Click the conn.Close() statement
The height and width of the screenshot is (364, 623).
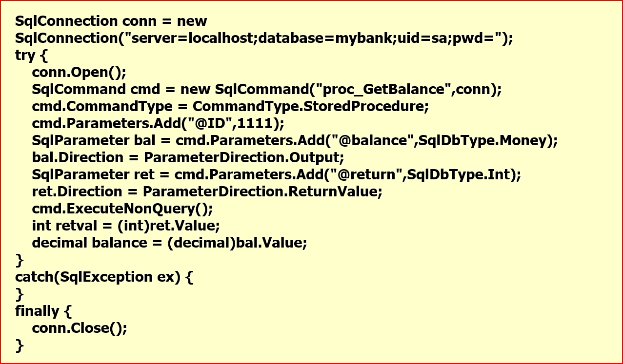80,328
